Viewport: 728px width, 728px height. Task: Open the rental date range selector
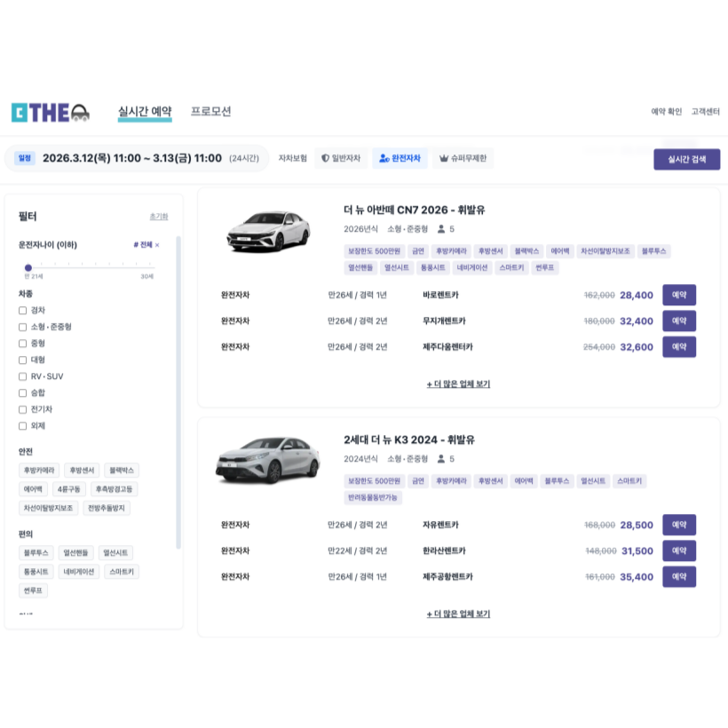(132, 158)
